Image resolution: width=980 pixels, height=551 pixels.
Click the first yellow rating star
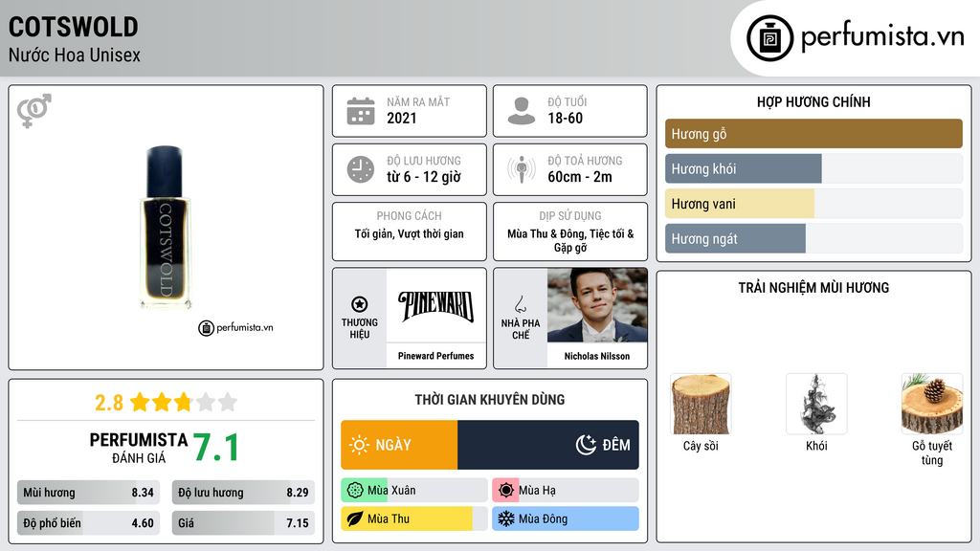tap(140, 402)
